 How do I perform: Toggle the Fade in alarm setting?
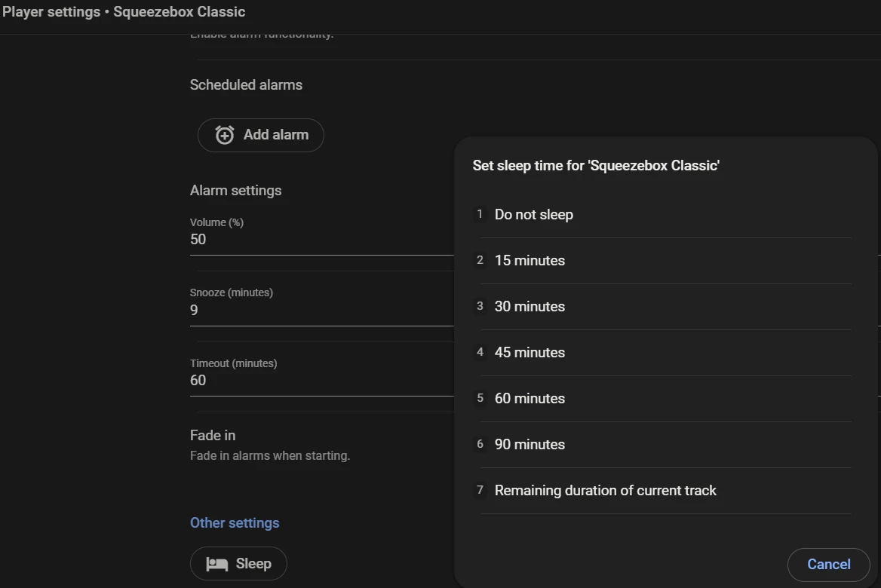click(213, 436)
